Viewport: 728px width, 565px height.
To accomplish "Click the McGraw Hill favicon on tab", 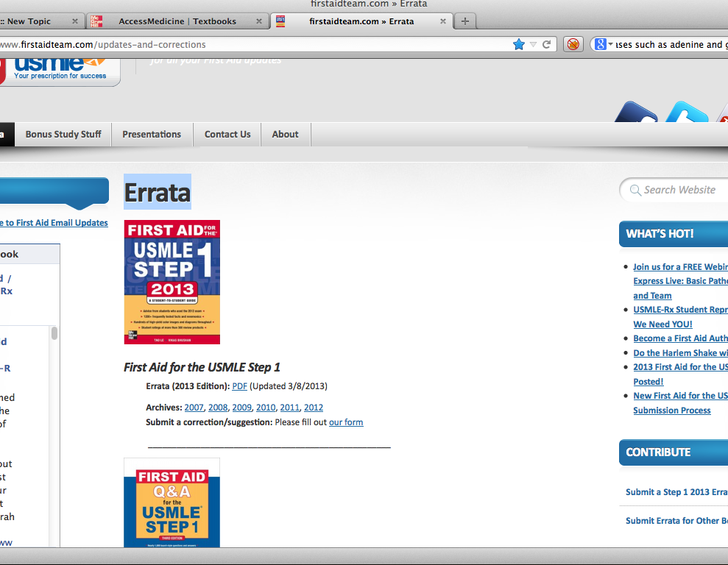I will click(96, 21).
